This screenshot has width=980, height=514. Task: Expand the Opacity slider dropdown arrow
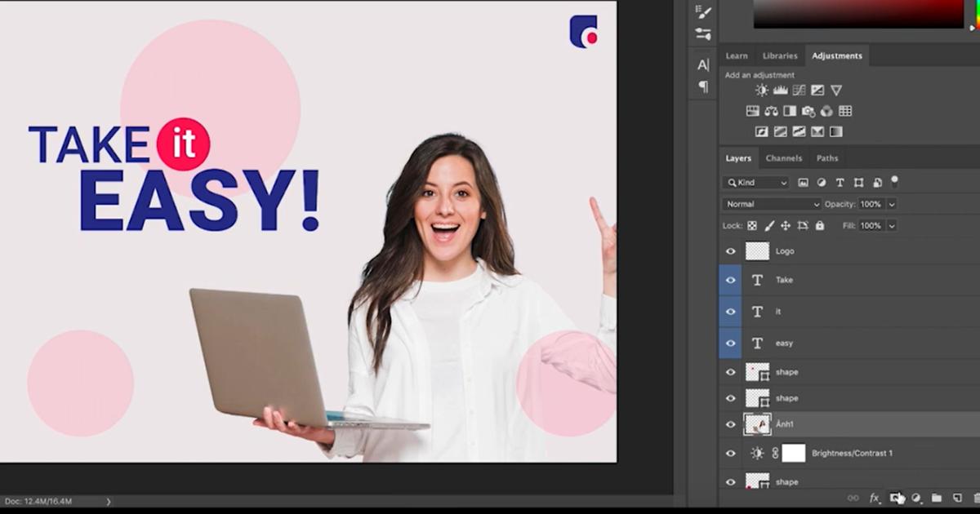892,204
